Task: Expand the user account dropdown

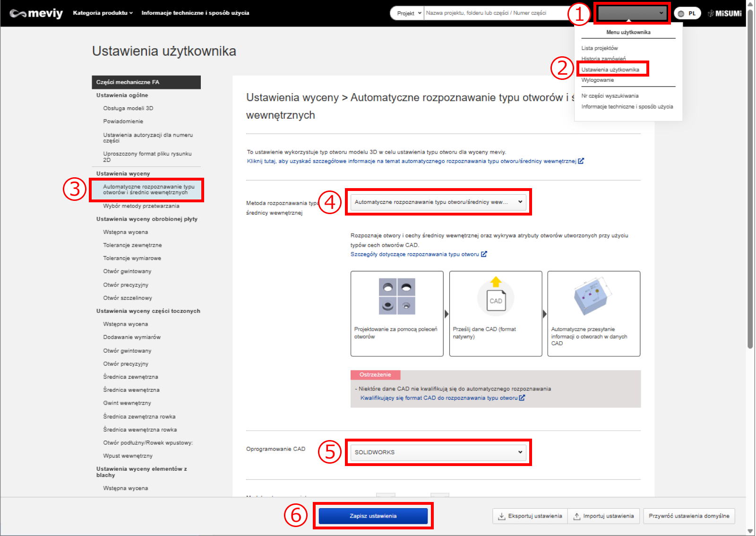Action: click(631, 13)
